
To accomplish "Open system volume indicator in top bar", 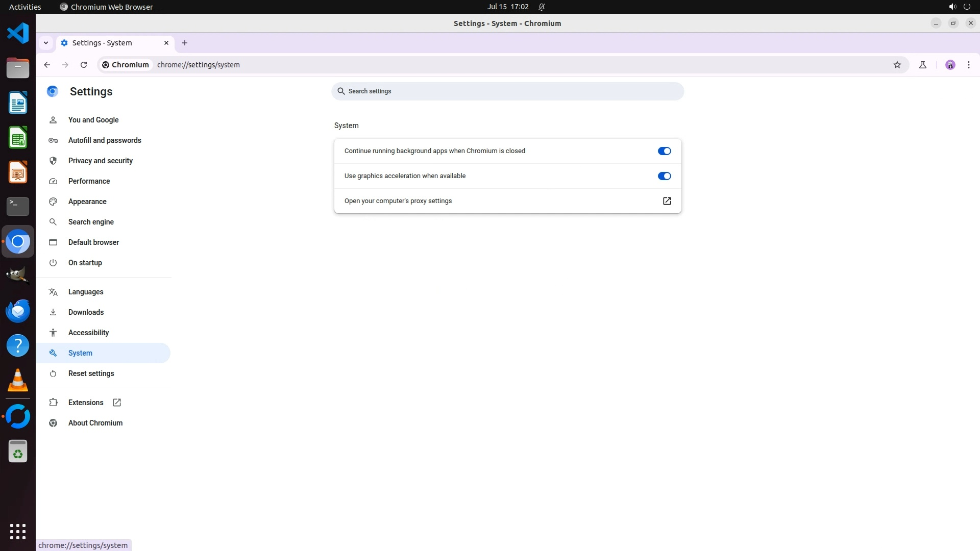I will 952,7.
